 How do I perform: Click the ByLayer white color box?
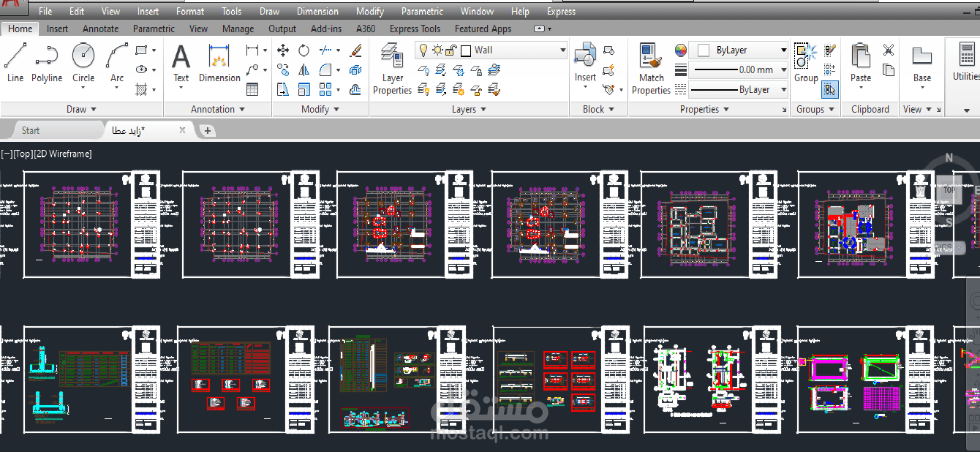704,50
